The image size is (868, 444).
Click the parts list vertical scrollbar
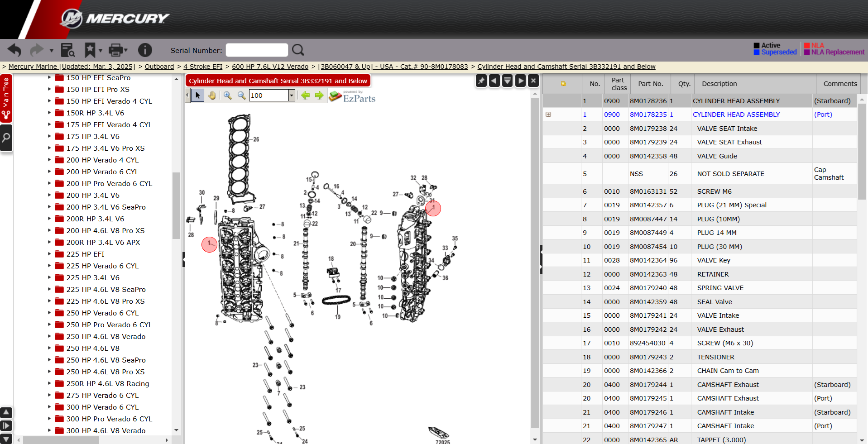point(862,152)
